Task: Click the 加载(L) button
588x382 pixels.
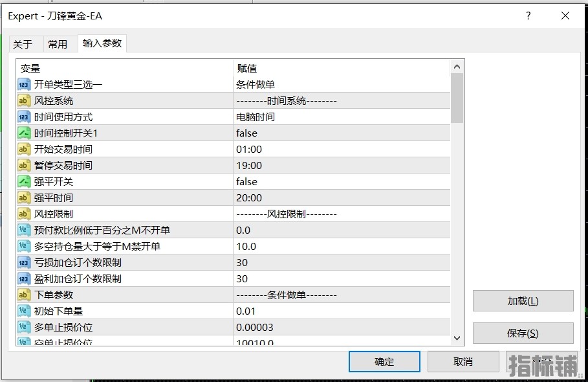Action: 523,301
